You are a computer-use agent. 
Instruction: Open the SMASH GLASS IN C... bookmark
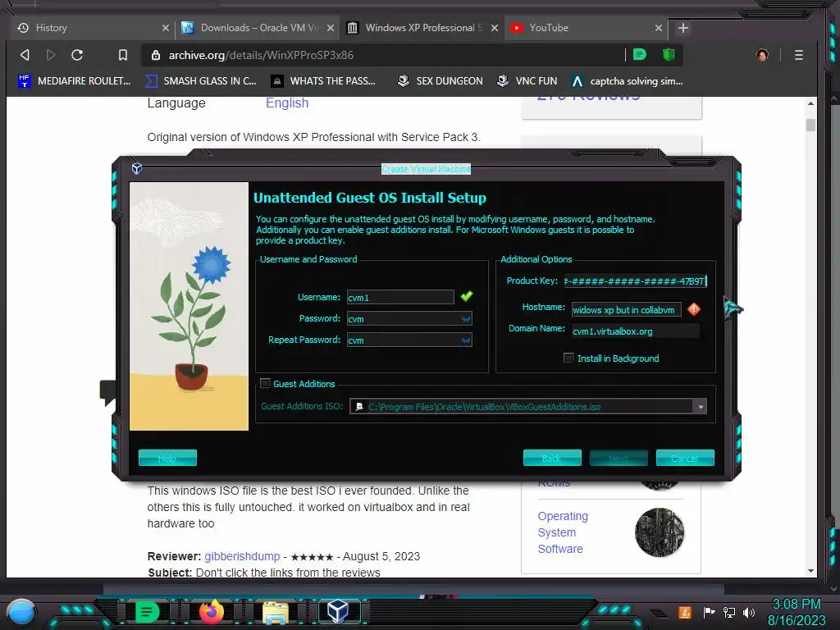[201, 81]
